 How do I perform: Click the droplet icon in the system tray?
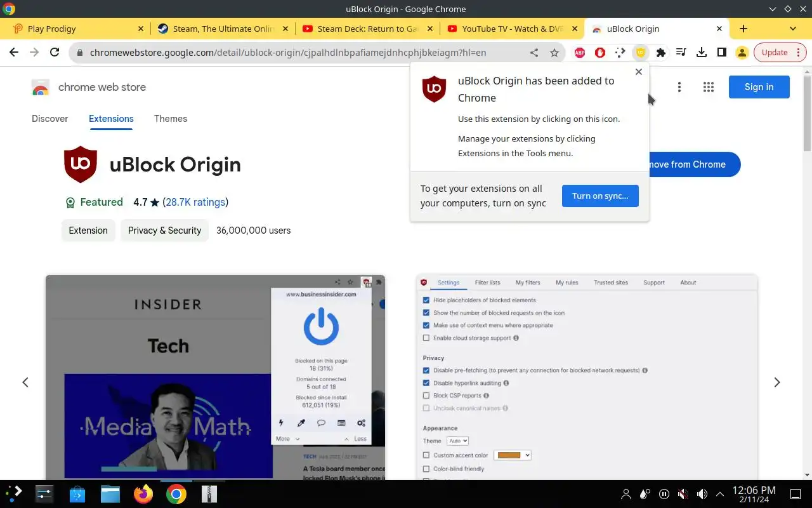pyautogui.click(x=645, y=494)
